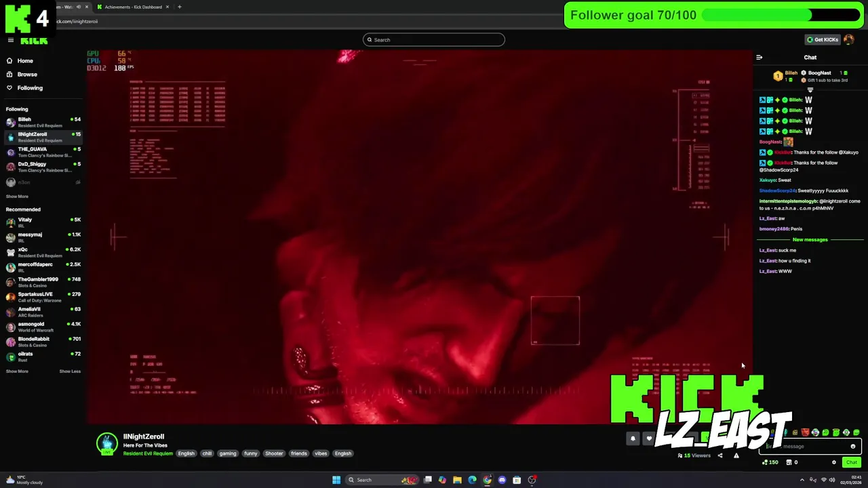This screenshot has width=868, height=488.
Task: Click the Get KICKs button
Action: (x=823, y=39)
